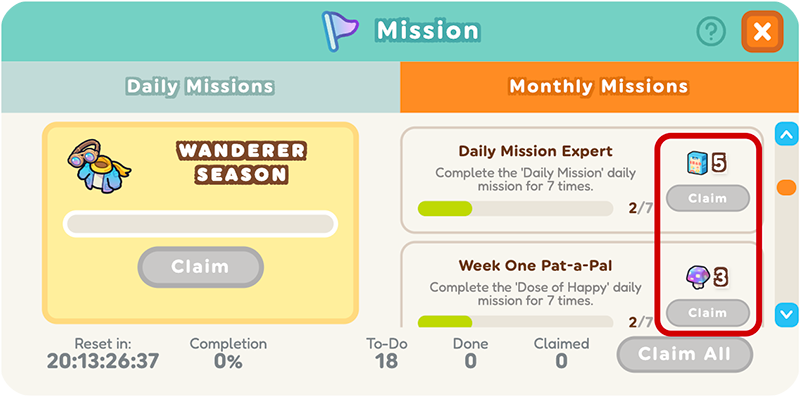Viewport: 800px width, 396px height.
Task: Click the purple flag Mission icon
Action: pyautogui.click(x=339, y=31)
